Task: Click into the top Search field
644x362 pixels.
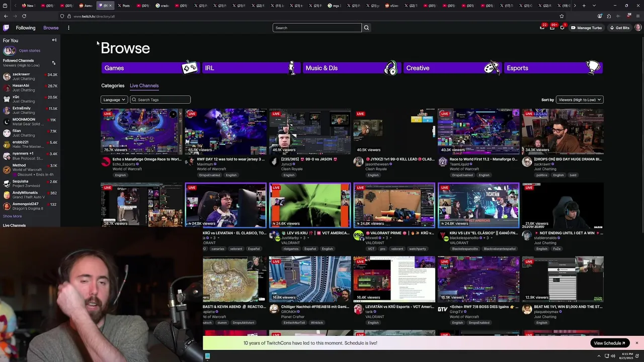Action: coord(317,28)
